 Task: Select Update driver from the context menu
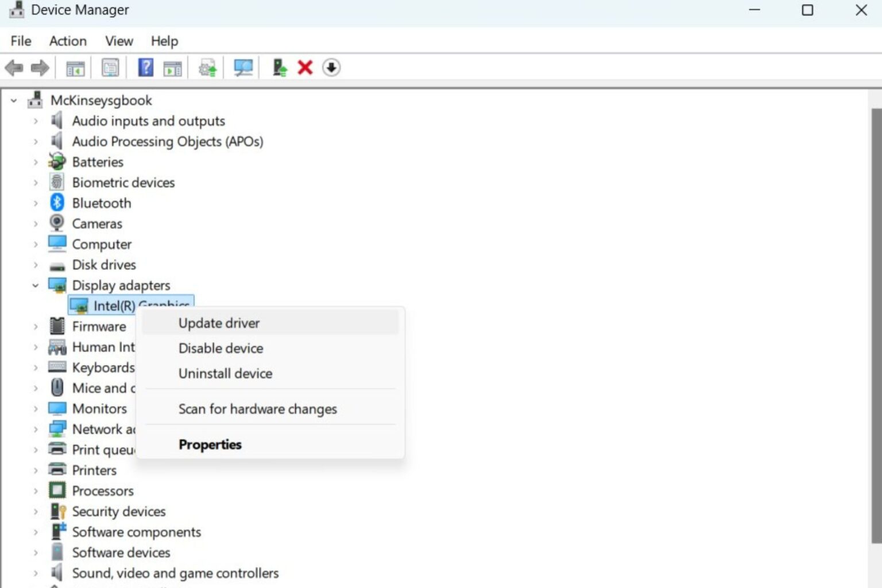[219, 323]
